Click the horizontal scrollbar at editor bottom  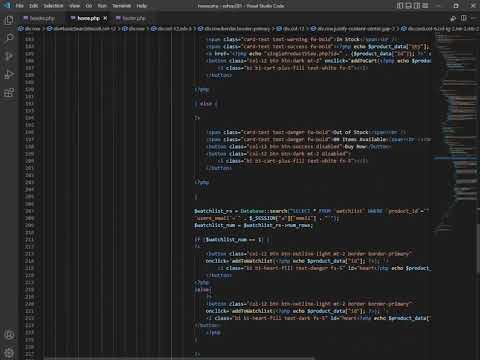click(178, 358)
